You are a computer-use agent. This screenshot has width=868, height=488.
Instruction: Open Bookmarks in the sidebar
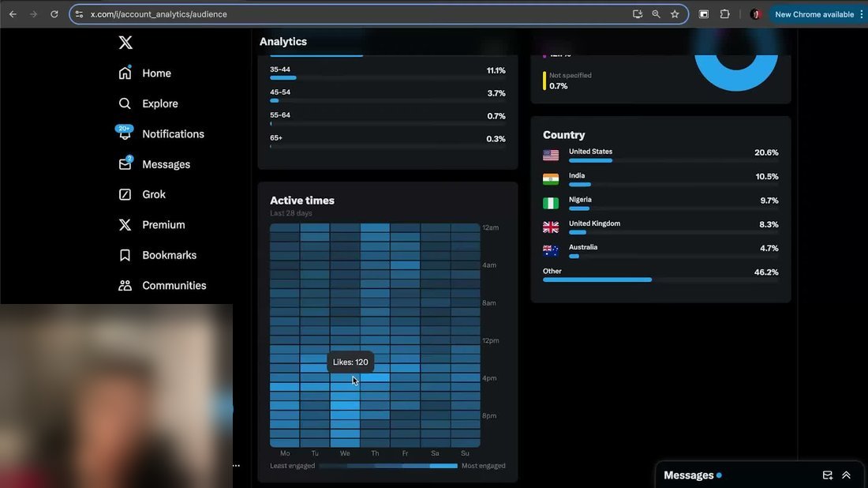(x=157, y=255)
